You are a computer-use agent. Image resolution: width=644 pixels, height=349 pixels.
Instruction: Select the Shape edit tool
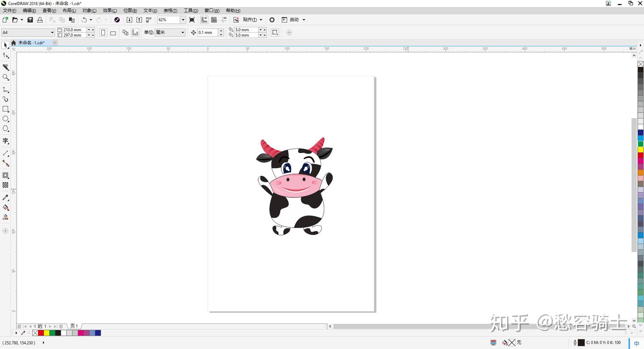tap(5, 55)
